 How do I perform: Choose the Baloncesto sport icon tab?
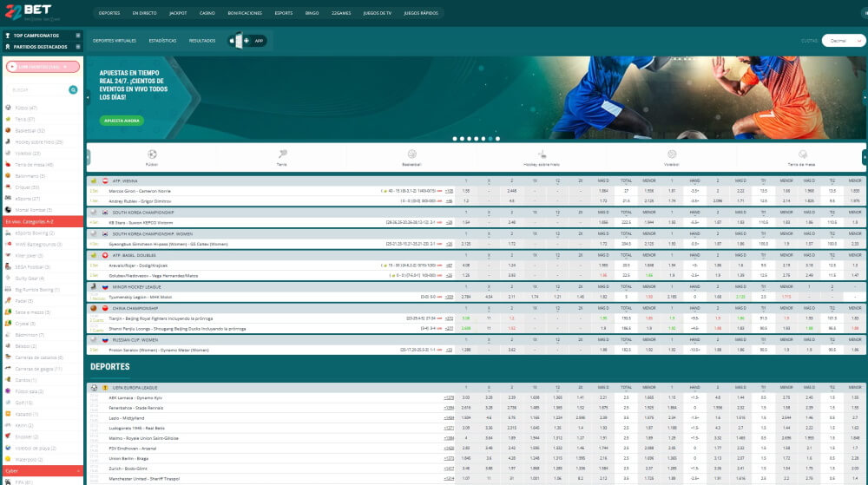point(411,157)
